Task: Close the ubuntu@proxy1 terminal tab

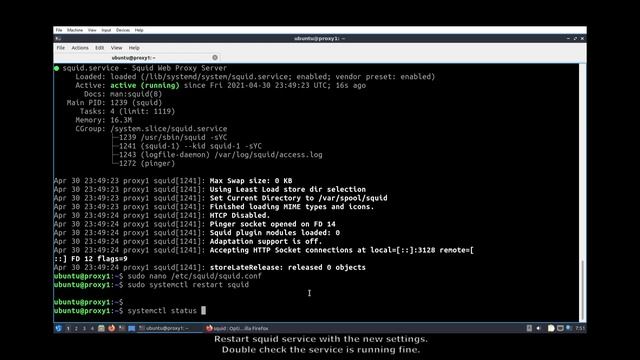Action: 215,58
